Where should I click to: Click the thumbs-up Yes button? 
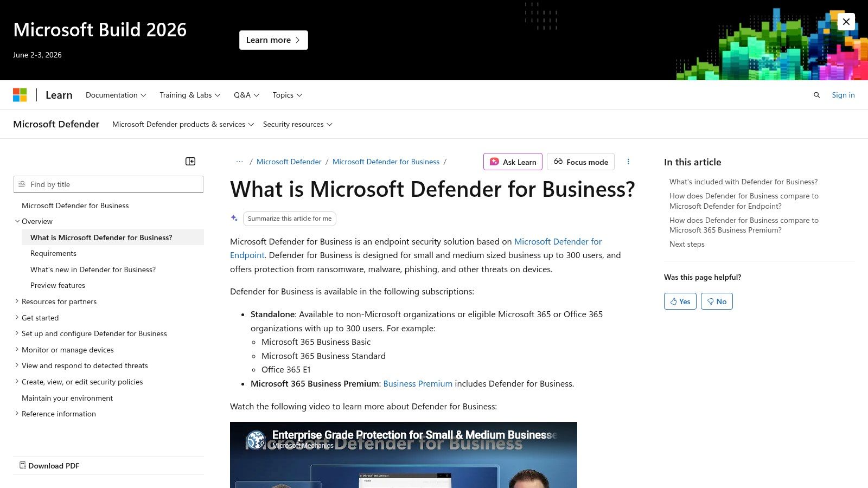[680, 301]
